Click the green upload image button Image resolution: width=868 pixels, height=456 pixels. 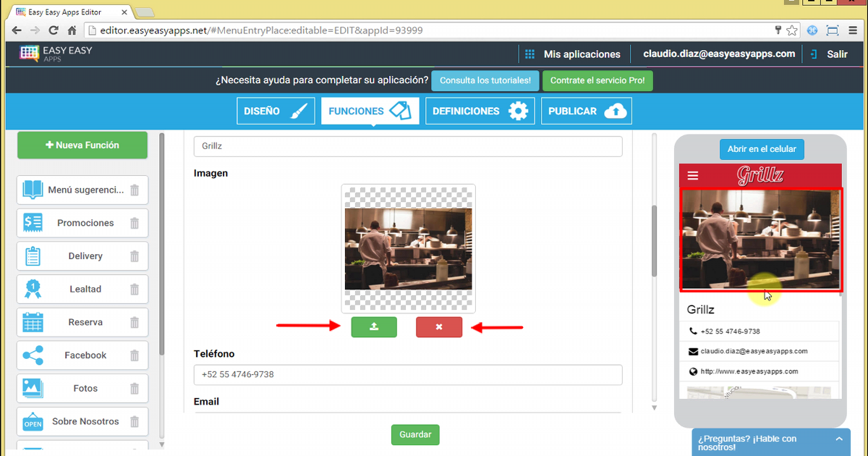(x=374, y=327)
